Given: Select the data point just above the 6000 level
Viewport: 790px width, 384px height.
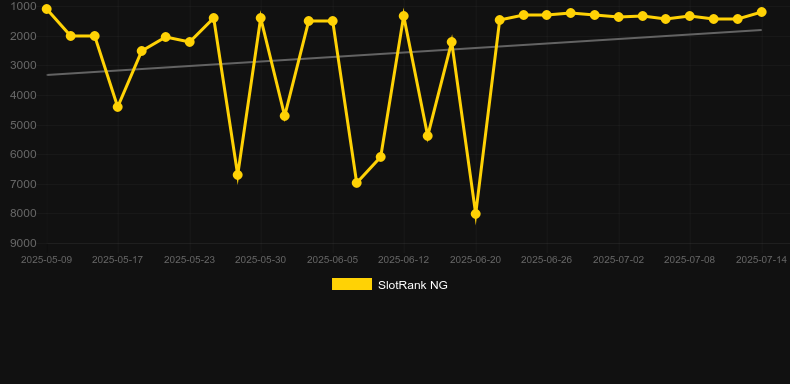Looking at the screenshot, I should click(381, 157).
